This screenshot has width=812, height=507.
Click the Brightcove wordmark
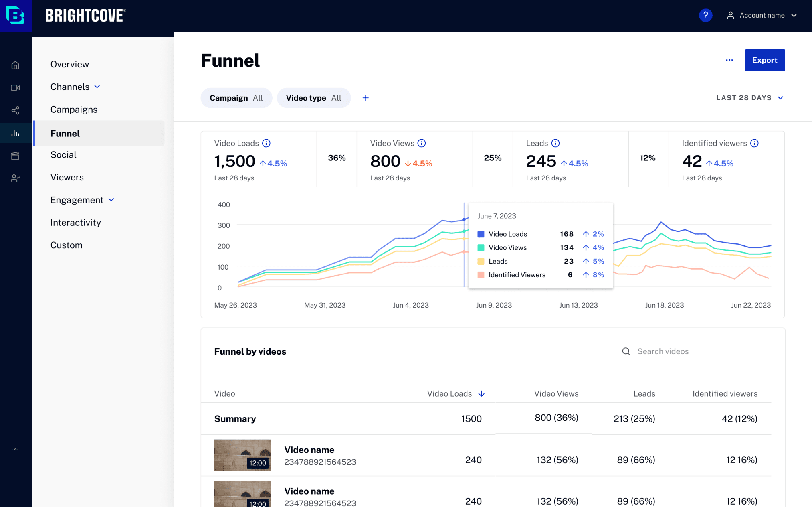pyautogui.click(x=85, y=16)
